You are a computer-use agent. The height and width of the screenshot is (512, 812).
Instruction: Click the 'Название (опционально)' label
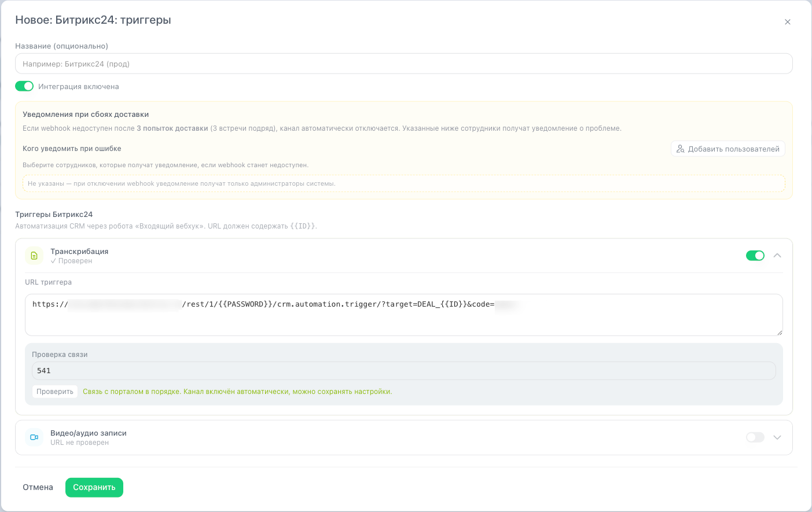click(x=62, y=46)
